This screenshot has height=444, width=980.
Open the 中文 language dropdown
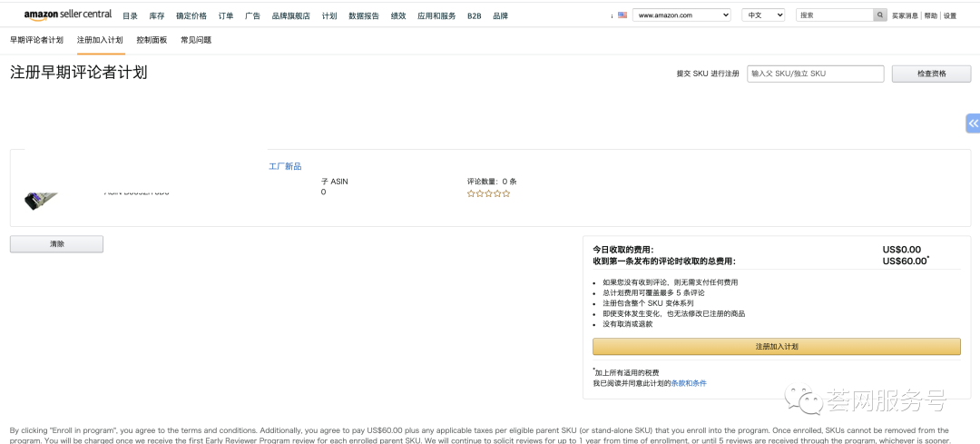pyautogui.click(x=763, y=15)
